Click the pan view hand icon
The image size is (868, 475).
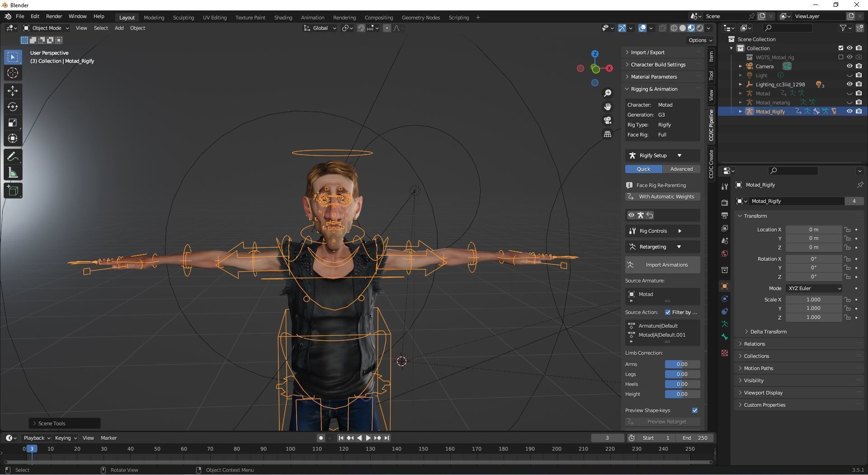click(x=608, y=107)
